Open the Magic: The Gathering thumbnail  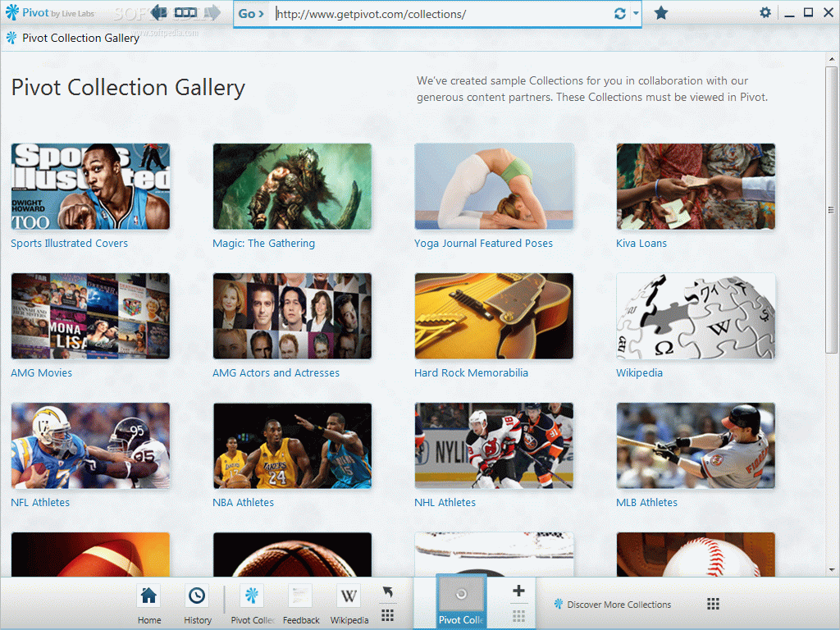(x=292, y=186)
